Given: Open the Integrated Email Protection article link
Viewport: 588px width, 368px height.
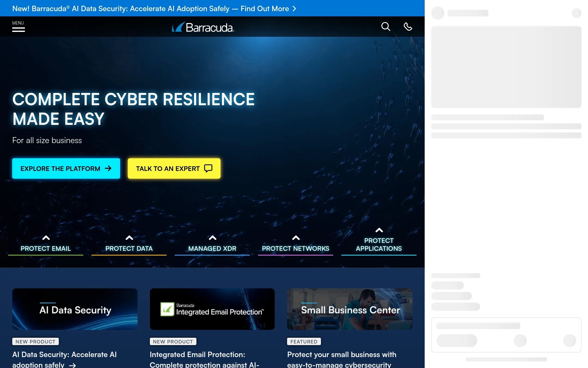Looking at the screenshot, I should pyautogui.click(x=204, y=359).
